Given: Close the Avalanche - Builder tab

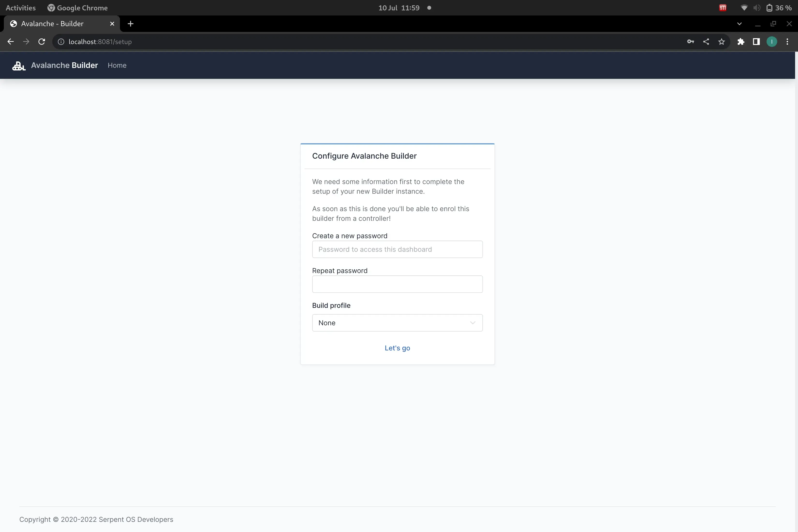Looking at the screenshot, I should click(x=112, y=24).
